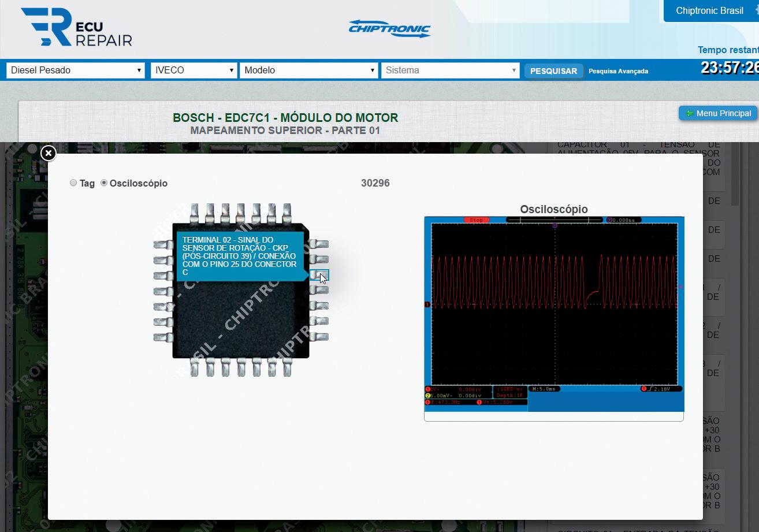
Task: Click the Terminal 02 tooltip description
Action: (240, 256)
